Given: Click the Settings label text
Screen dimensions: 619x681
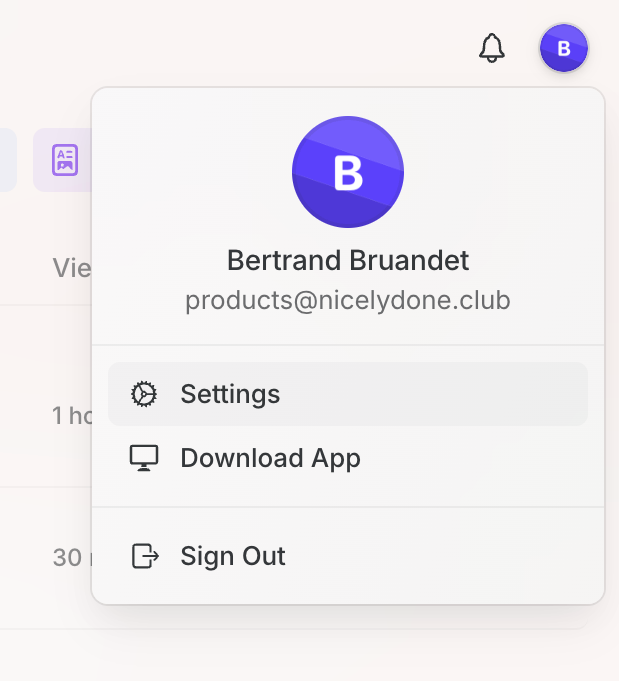Looking at the screenshot, I should coord(230,394).
